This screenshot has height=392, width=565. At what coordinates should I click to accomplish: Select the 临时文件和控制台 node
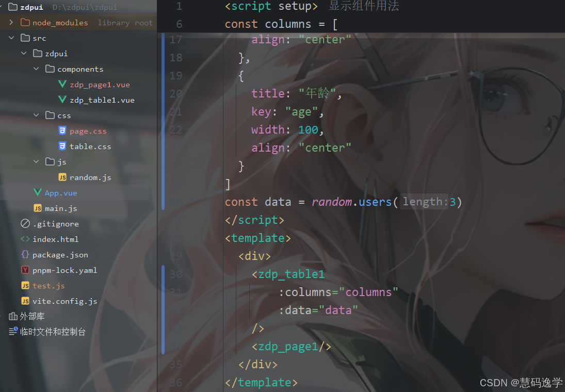[x=53, y=332]
